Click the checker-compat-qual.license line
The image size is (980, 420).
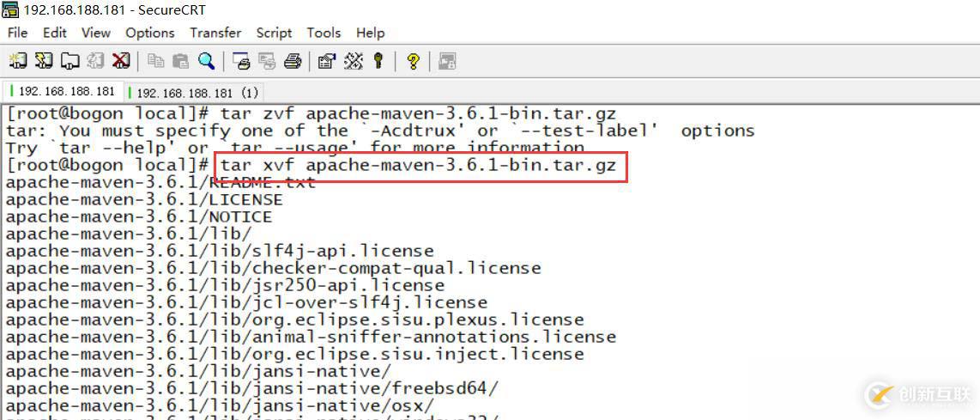tap(274, 268)
